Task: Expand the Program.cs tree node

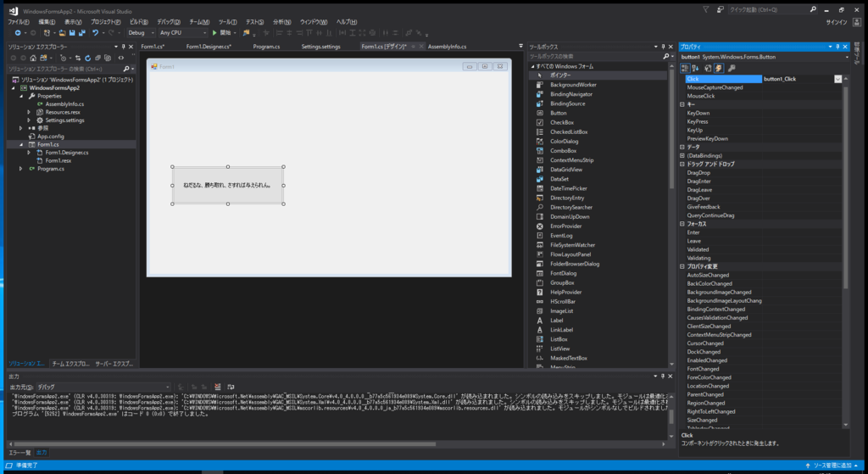Action: coord(21,169)
